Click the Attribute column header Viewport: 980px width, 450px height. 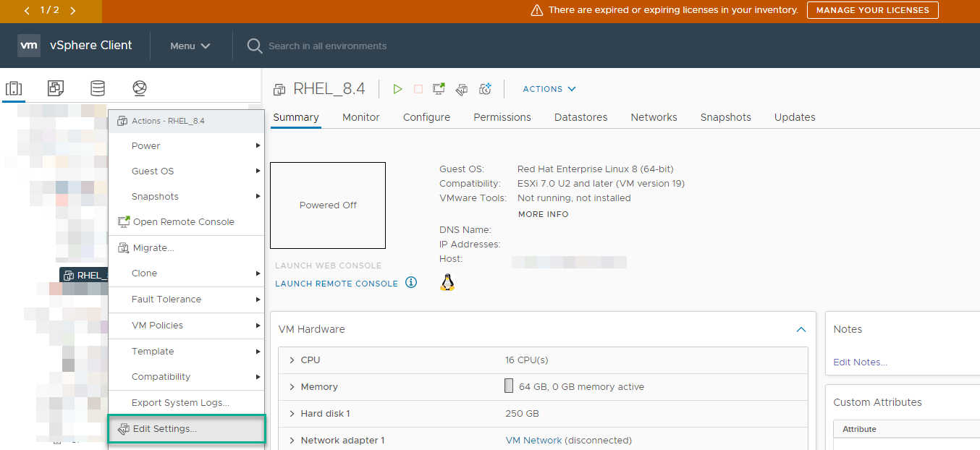pos(859,429)
